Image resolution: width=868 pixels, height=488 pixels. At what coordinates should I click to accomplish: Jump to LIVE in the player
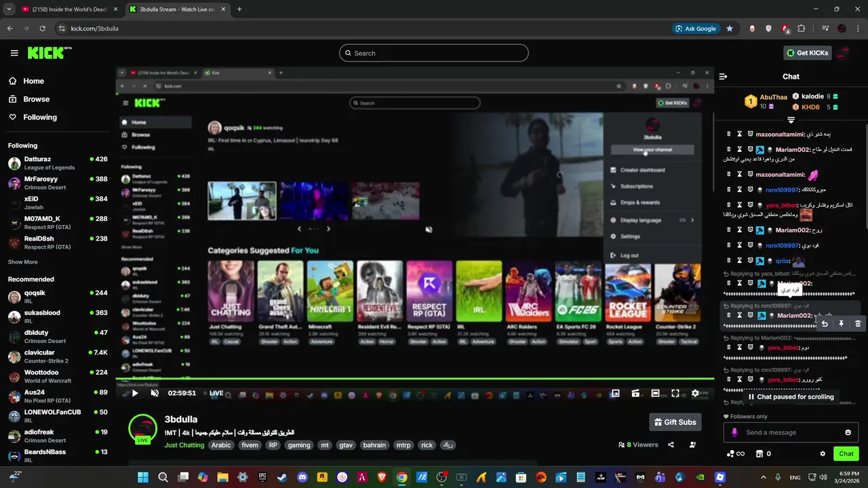click(x=216, y=393)
